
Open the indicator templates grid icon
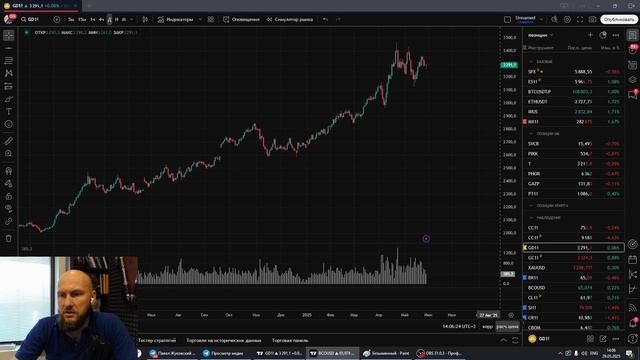pyautogui.click(x=211, y=19)
